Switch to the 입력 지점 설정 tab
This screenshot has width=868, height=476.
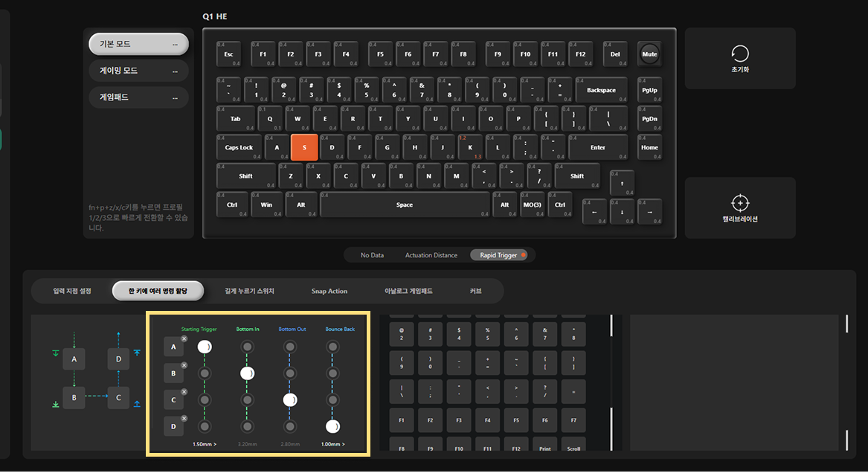coord(72,291)
